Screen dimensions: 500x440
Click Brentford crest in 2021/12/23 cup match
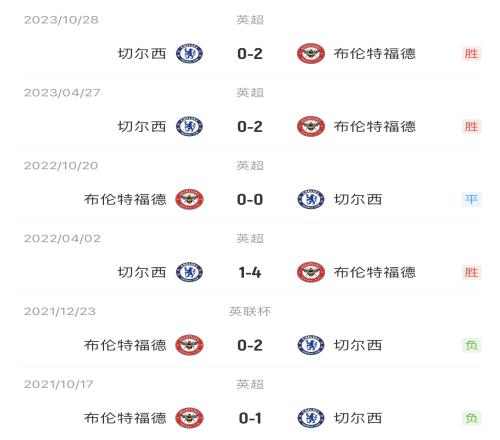(x=189, y=345)
